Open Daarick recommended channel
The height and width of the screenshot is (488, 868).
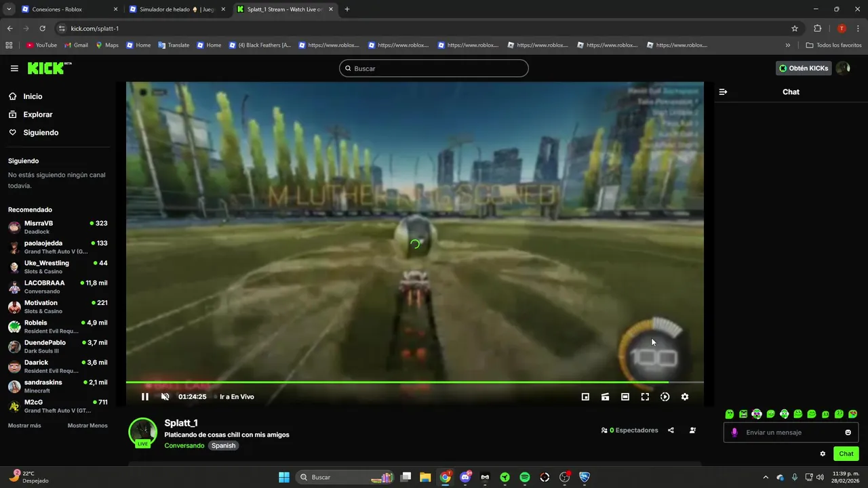click(x=58, y=366)
